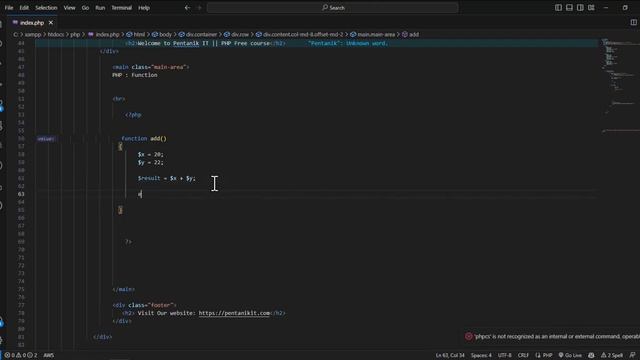Split the editor to the right

(633, 22)
